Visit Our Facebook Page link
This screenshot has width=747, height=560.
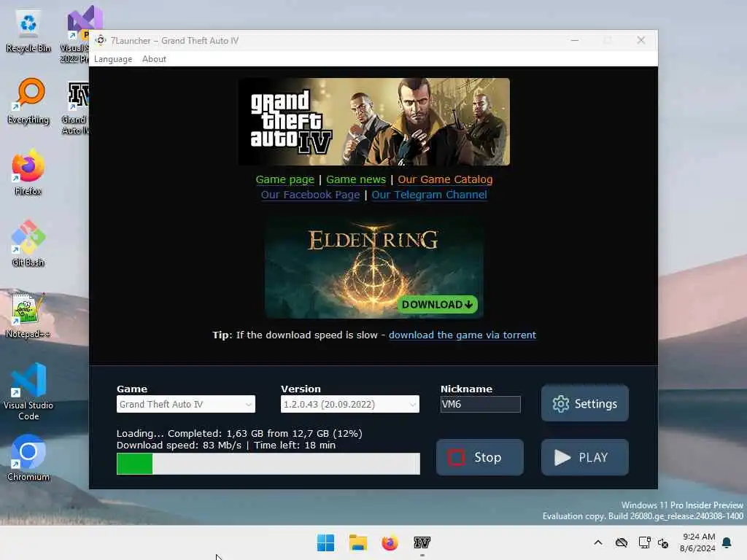point(310,195)
